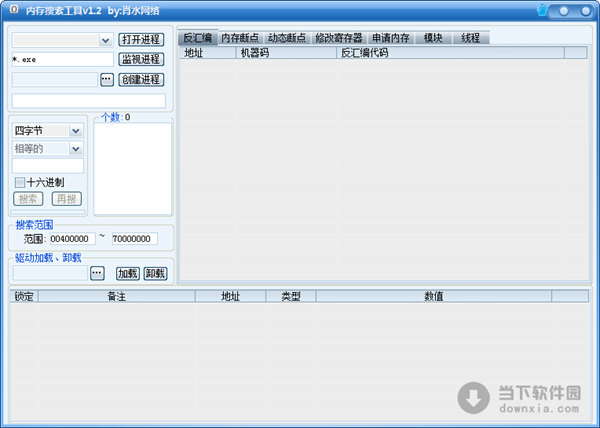Click the 类型 column header
600x428 pixels.
[291, 296]
